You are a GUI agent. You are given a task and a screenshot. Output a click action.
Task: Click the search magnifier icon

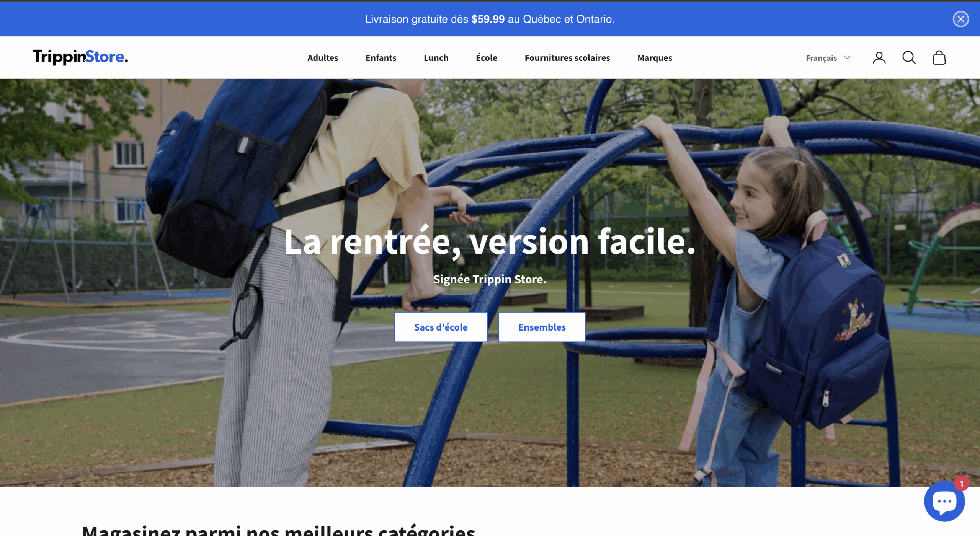coord(909,58)
